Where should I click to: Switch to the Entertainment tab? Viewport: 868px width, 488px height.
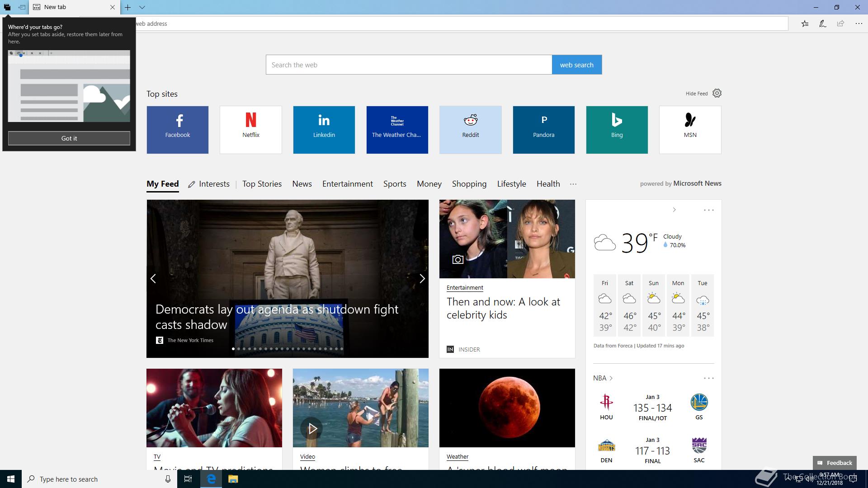coord(347,184)
